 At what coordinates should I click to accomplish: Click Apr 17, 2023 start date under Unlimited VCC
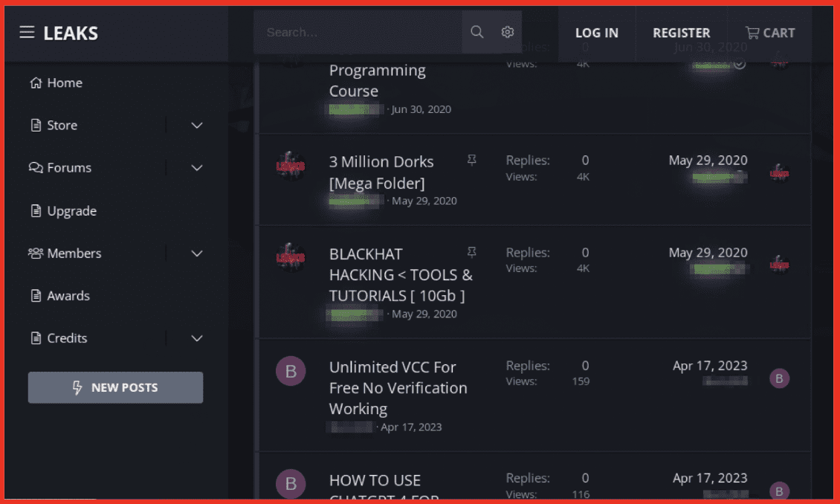(411, 427)
